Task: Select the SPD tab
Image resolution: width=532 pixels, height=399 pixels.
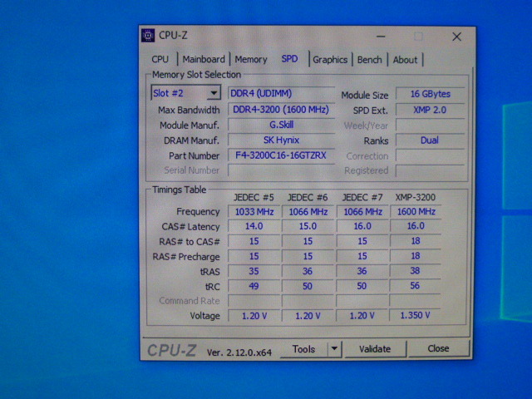Action: tap(289, 59)
